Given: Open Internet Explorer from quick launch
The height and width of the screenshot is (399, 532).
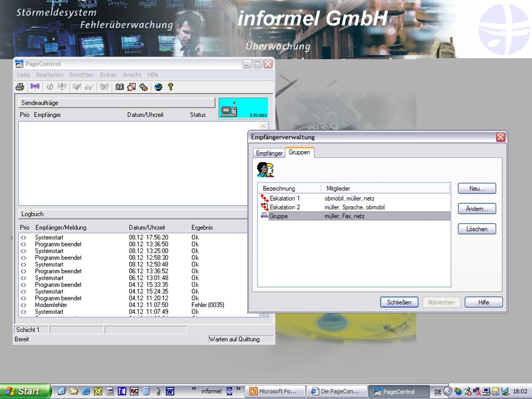Looking at the screenshot, I should click(86, 391).
